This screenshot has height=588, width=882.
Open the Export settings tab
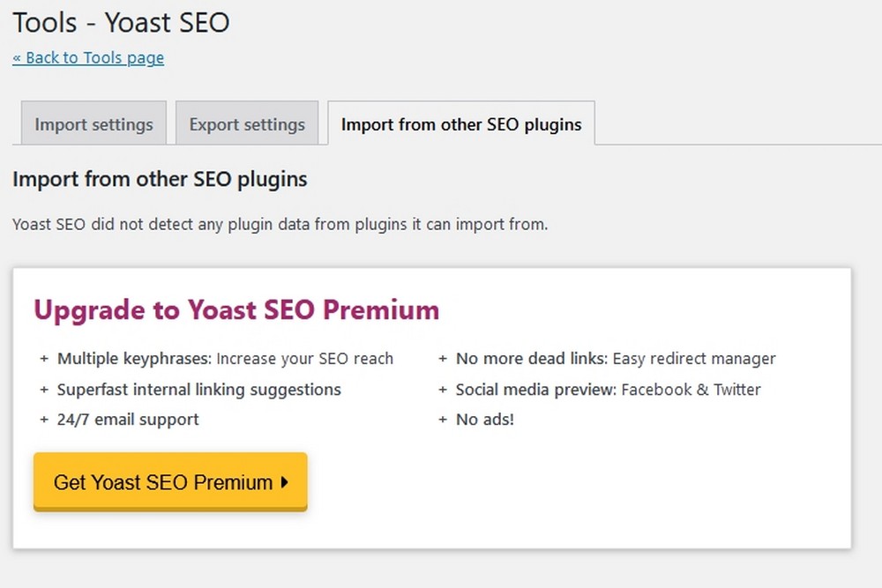point(247,124)
